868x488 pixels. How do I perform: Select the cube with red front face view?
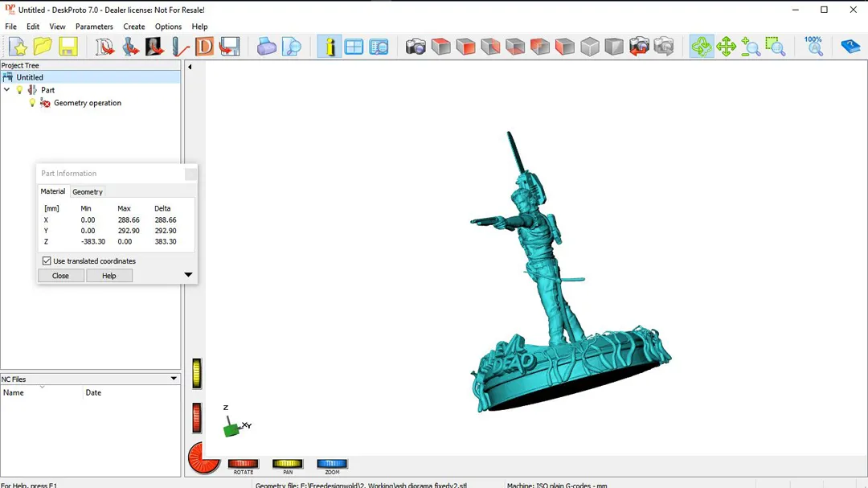[465, 47]
